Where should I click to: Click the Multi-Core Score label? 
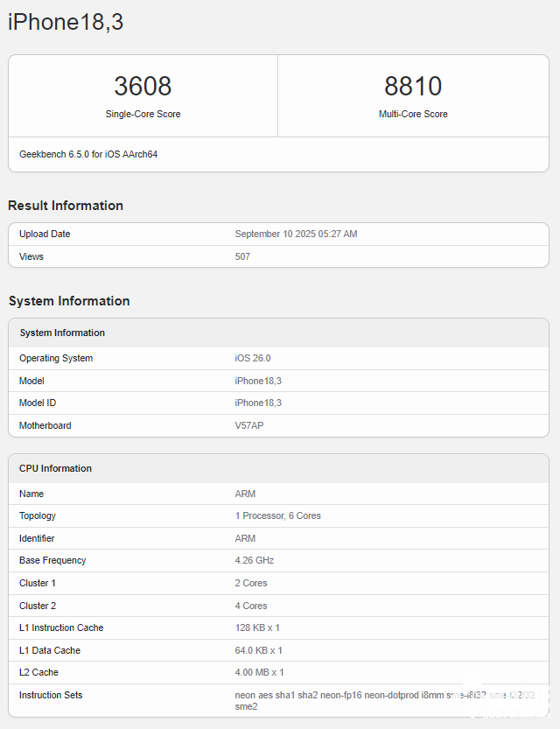tap(413, 114)
